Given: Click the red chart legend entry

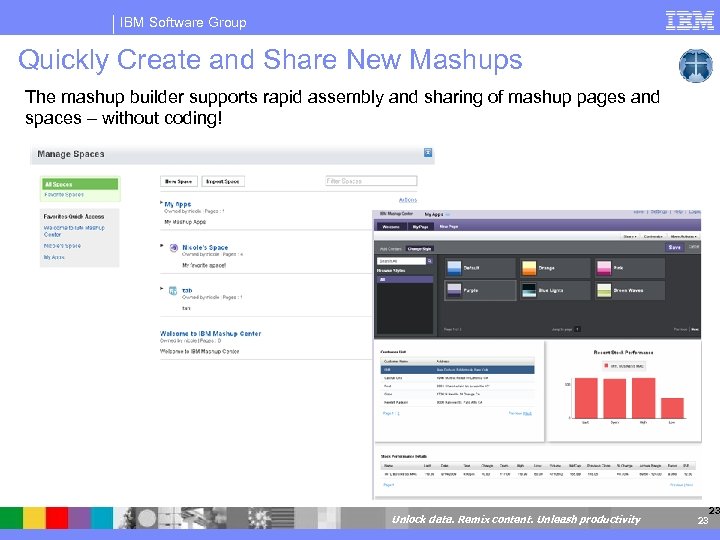Looking at the screenshot, I should pos(624,366).
